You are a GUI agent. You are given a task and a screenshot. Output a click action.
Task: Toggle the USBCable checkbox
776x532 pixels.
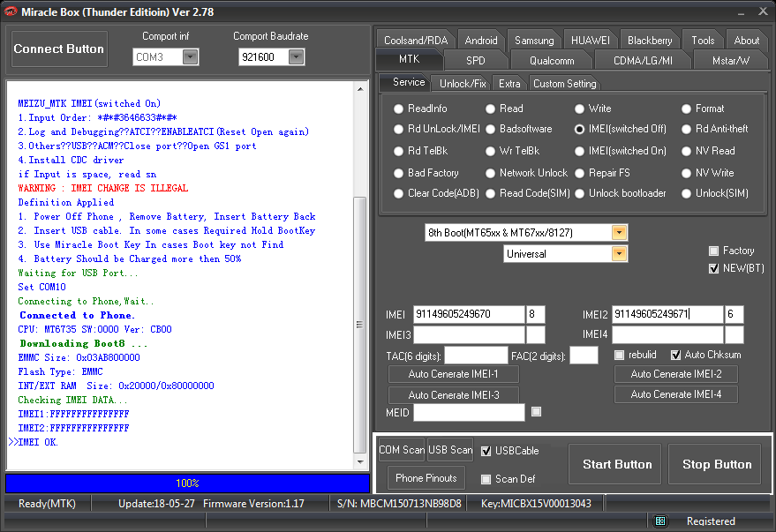[486, 451]
